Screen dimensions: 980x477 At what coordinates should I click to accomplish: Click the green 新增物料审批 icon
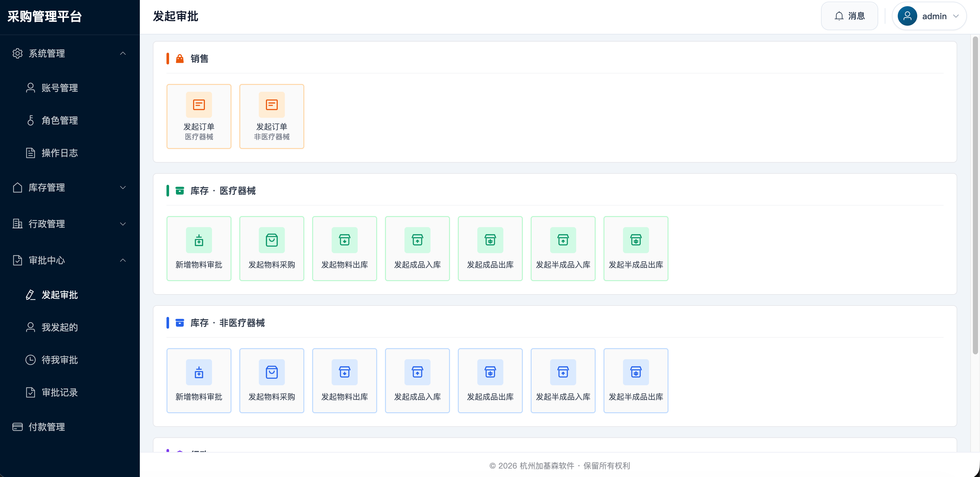[199, 240]
